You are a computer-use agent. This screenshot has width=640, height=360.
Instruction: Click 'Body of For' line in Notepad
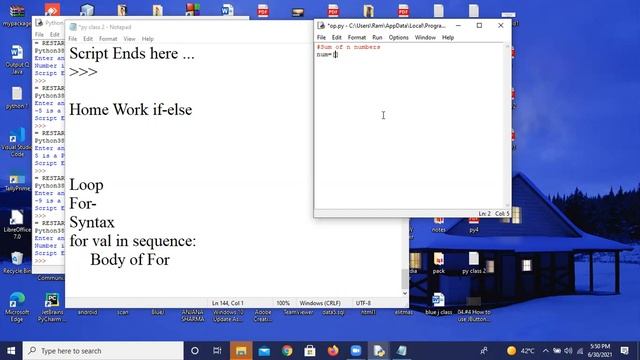(x=130, y=260)
